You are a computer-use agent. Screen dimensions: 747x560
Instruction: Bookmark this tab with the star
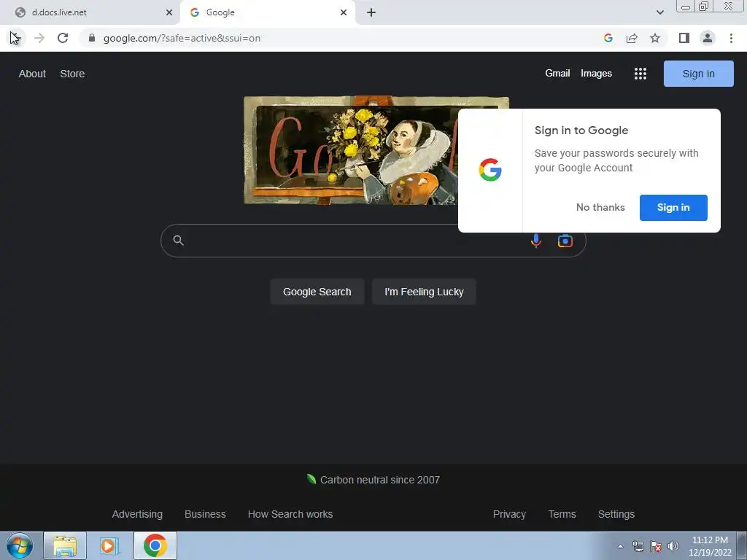[655, 38]
